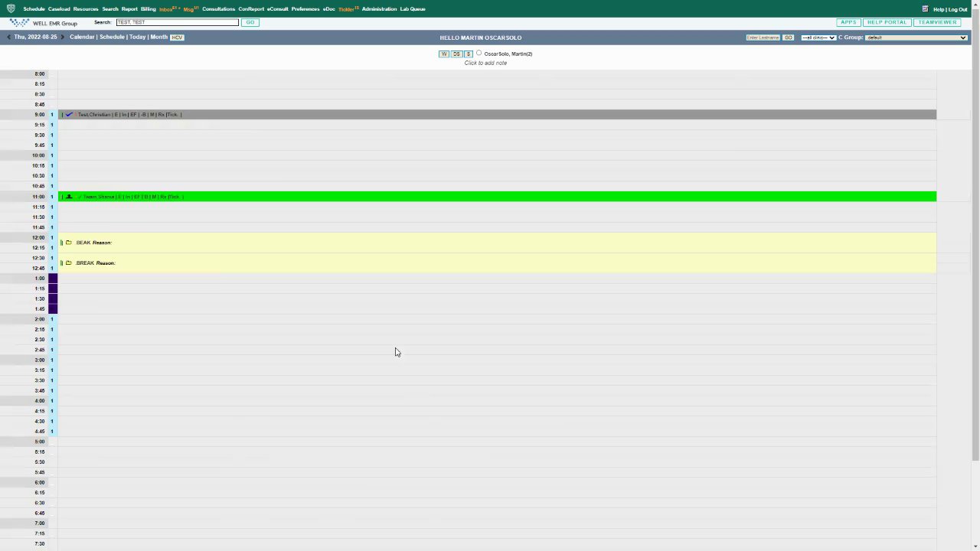The image size is (980, 551).
Task: Open Lab Queue from the top menu
Action: click(413, 9)
